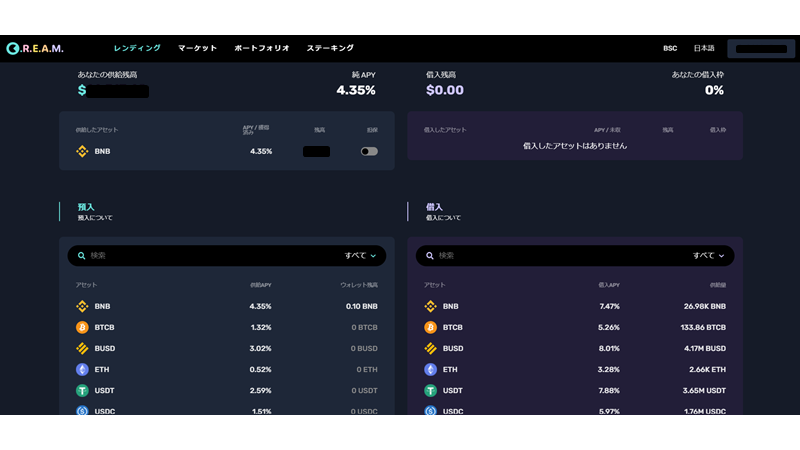The image size is (800, 450).
Task: Open the すべて filter in borrow panel
Action: pos(709,256)
